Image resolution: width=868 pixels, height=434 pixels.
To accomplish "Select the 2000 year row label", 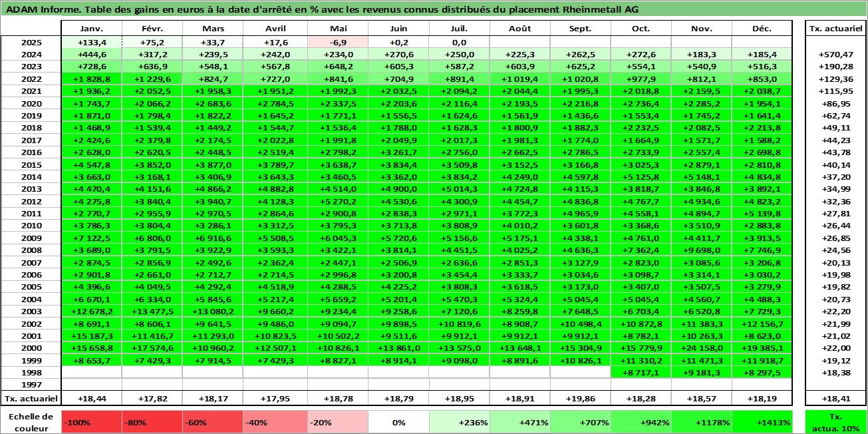I will click(31, 348).
